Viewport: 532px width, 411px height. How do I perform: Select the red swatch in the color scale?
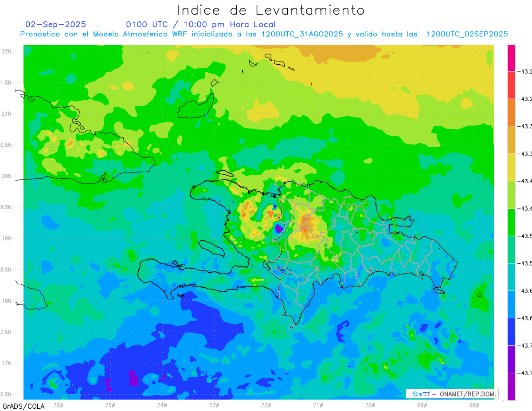pyautogui.click(x=511, y=85)
